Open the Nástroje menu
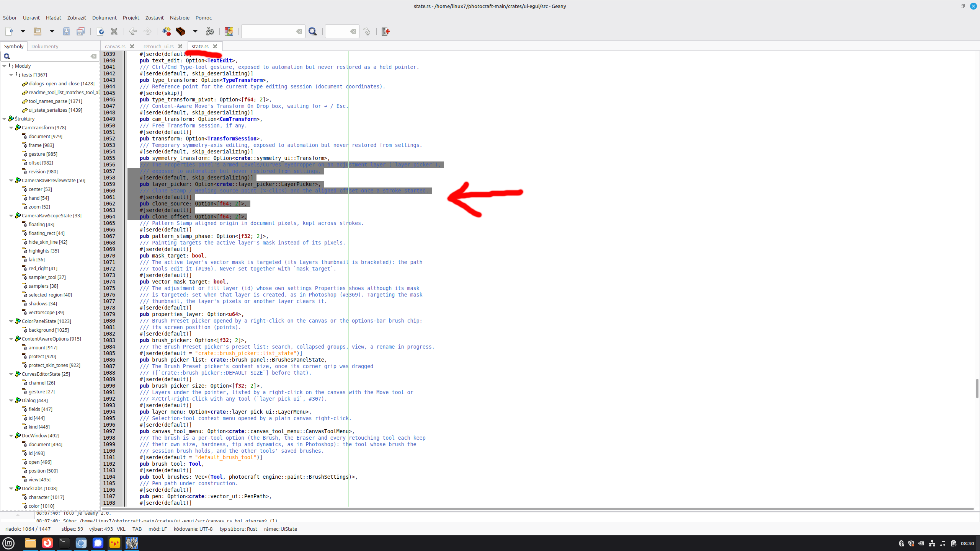Viewport: 980px width, 551px height. click(x=180, y=18)
